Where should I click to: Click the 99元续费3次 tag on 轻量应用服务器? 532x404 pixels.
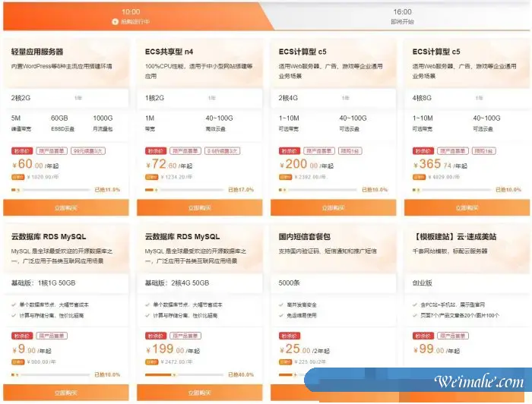(88, 151)
